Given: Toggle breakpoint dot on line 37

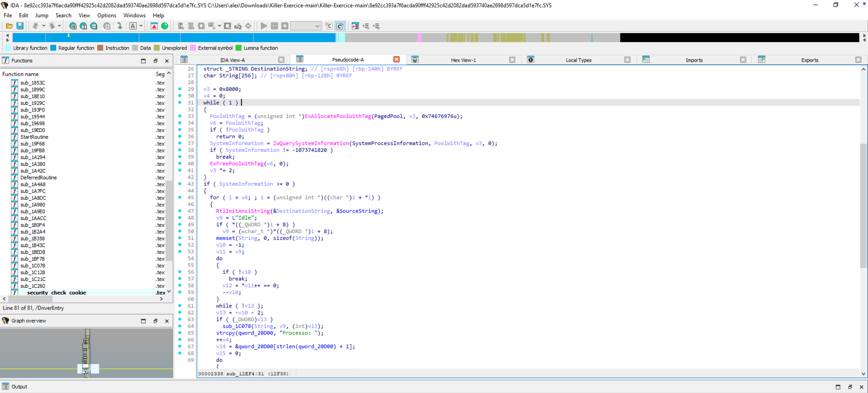Looking at the screenshot, I should 180,143.
